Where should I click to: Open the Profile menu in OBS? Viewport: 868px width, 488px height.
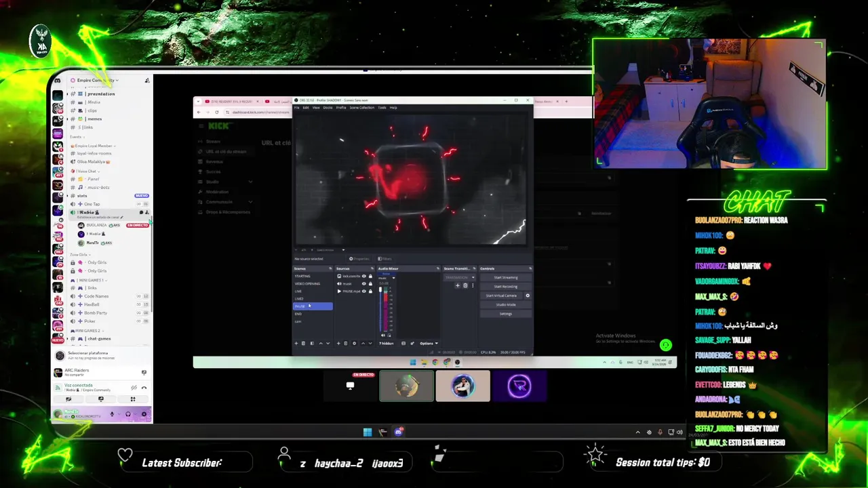pyautogui.click(x=341, y=107)
